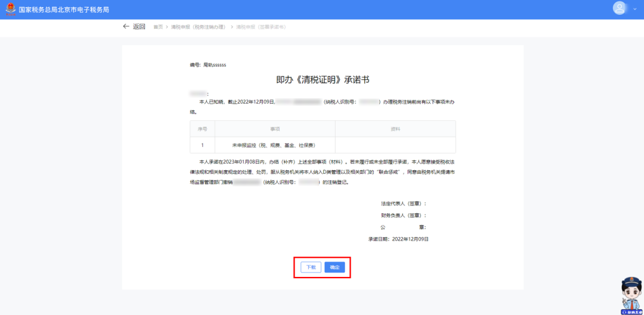Click the 资料 column header
644x315 pixels.
click(x=395, y=129)
